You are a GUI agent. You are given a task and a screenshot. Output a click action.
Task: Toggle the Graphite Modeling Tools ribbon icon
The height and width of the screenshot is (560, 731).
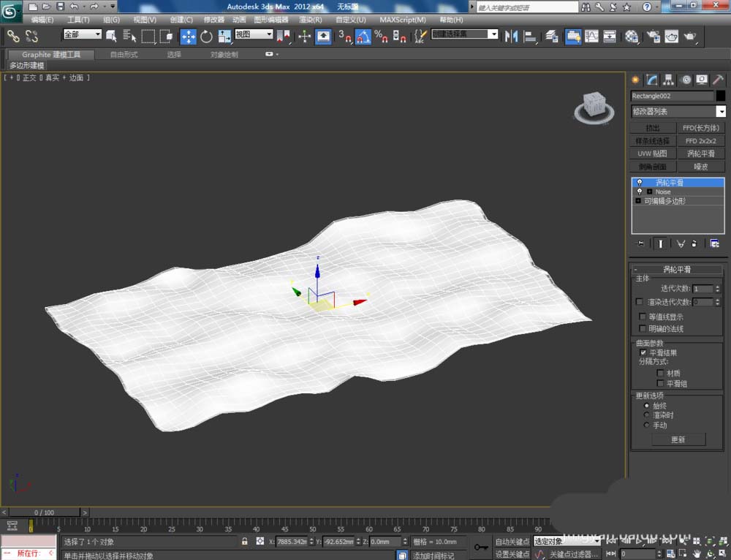click(573, 37)
